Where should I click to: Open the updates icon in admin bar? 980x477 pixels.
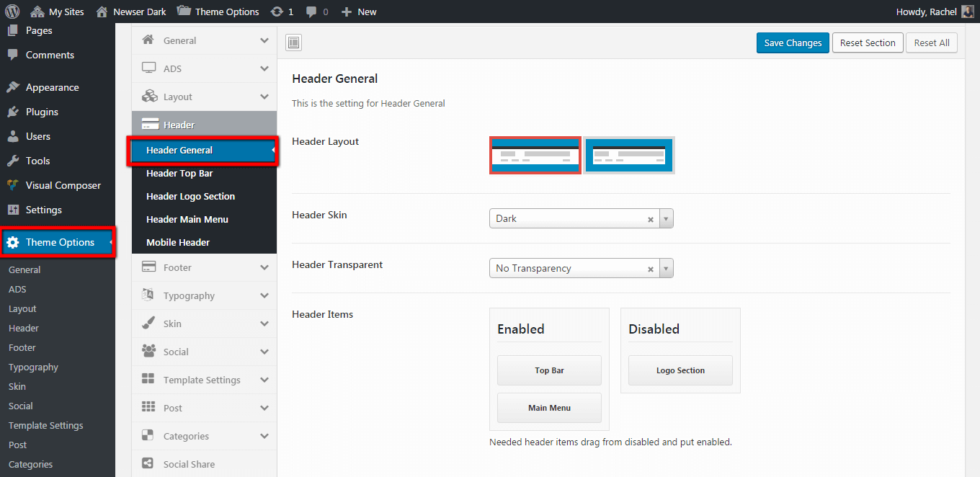(x=277, y=12)
